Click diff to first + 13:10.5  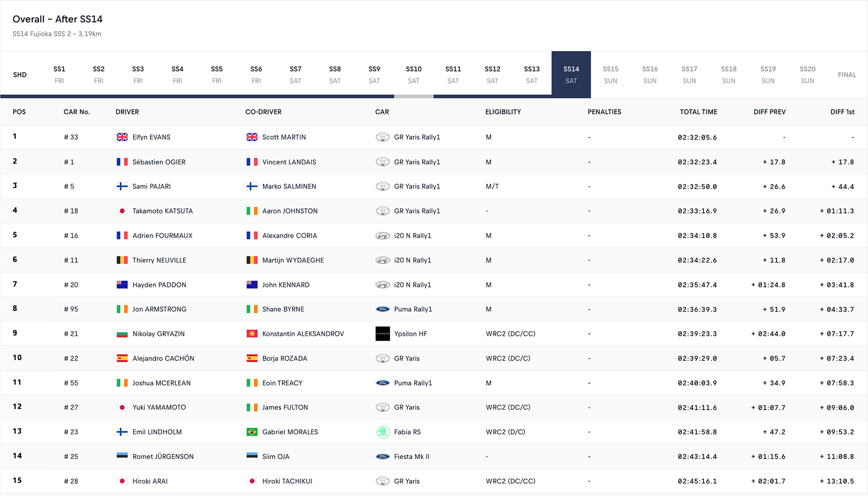[837, 481]
